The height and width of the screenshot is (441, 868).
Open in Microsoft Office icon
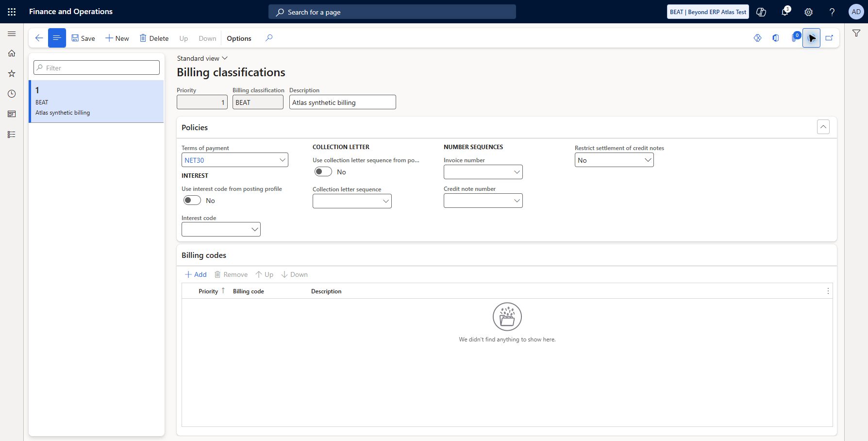(776, 38)
